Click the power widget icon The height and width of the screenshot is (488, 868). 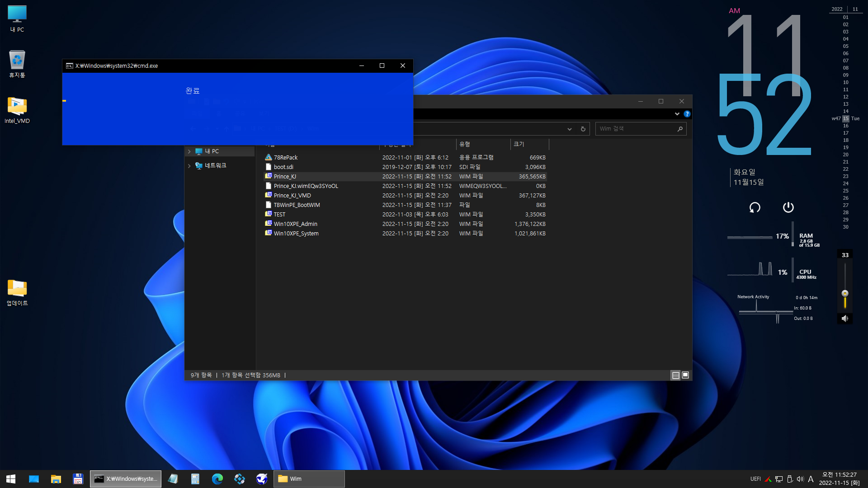coord(788,207)
